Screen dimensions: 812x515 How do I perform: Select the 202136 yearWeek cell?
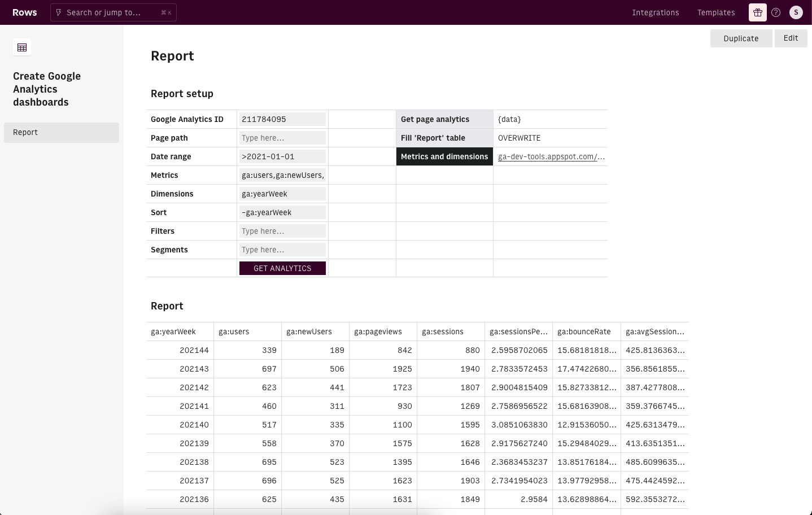click(x=180, y=499)
